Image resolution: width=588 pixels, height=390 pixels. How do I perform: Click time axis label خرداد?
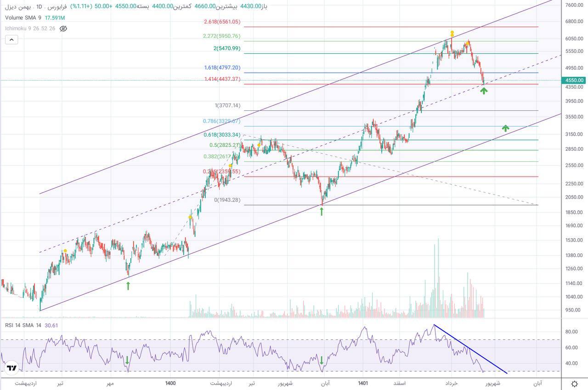(452, 383)
